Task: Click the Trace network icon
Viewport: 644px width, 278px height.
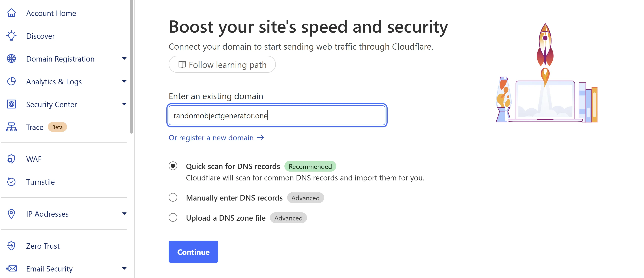Action: click(11, 127)
